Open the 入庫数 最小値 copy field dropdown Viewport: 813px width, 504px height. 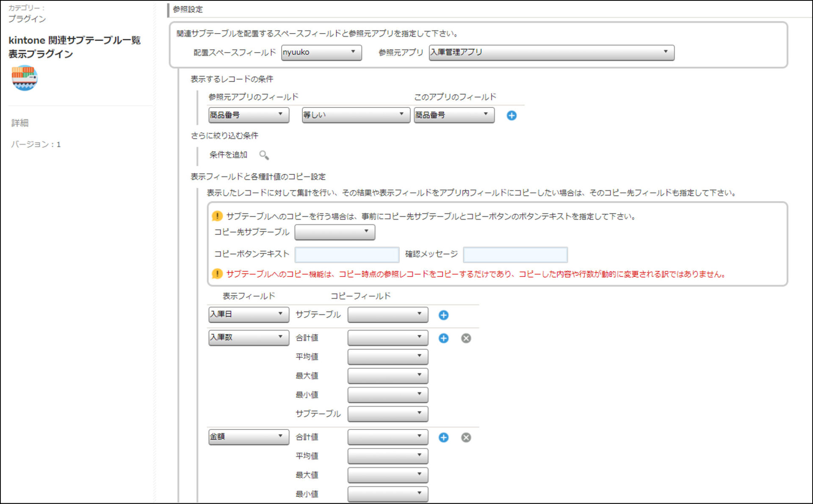click(387, 395)
